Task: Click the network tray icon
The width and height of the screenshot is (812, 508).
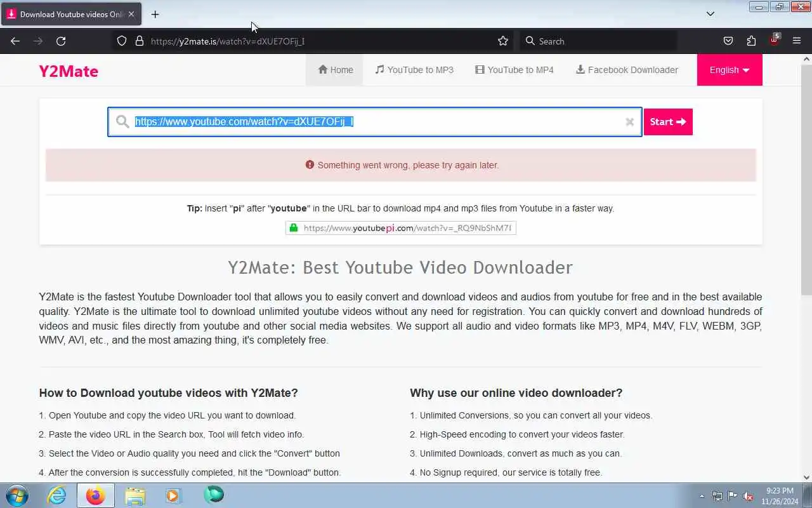Action: tap(717, 496)
